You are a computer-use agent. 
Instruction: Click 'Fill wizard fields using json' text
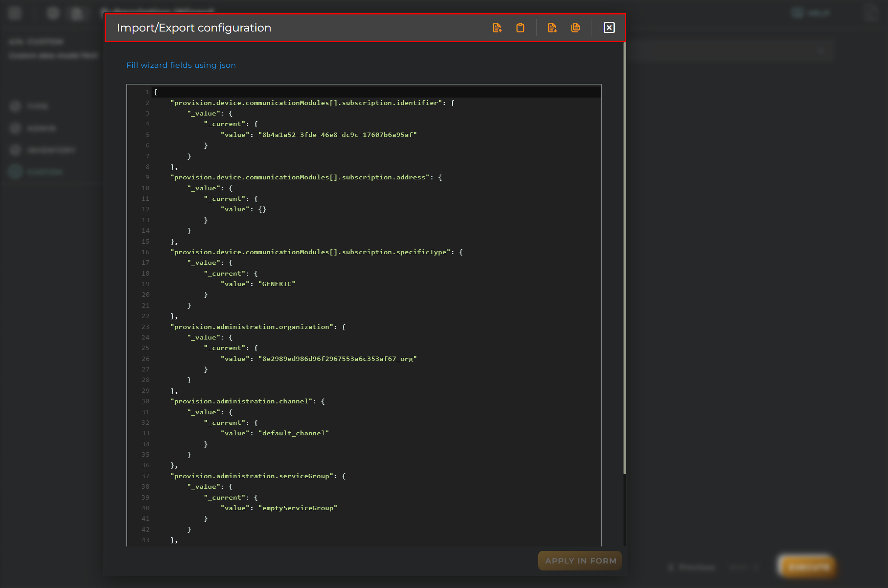click(x=181, y=65)
